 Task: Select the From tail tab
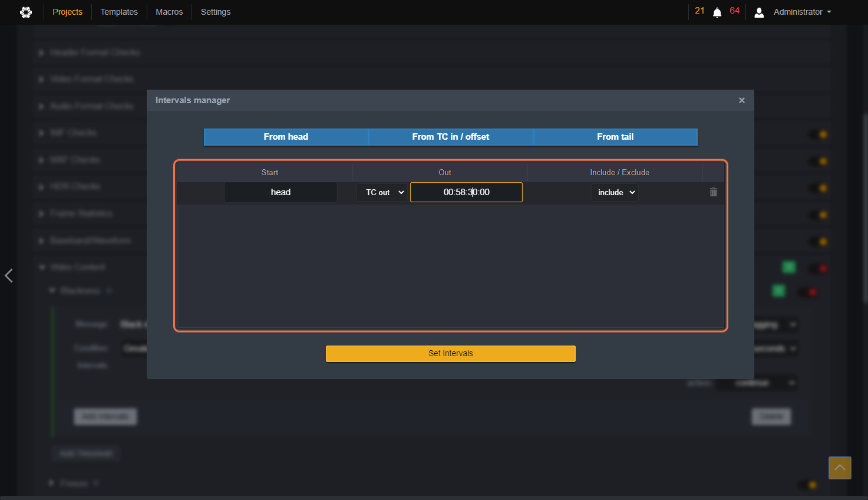[615, 137]
